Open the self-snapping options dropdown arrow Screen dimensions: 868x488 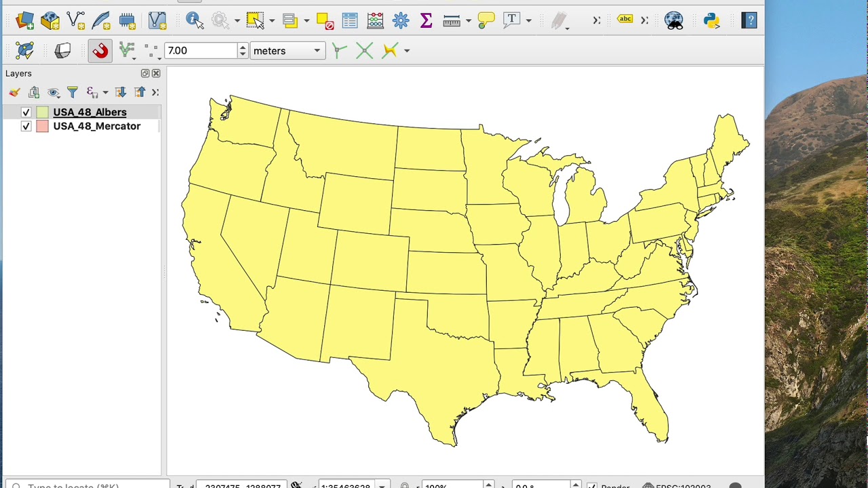click(x=407, y=51)
